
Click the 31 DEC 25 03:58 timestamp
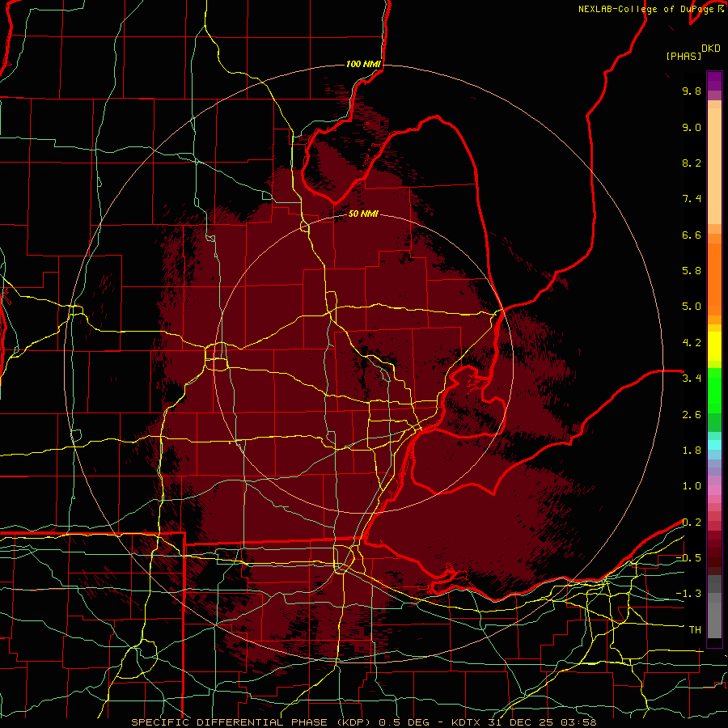coord(542,722)
